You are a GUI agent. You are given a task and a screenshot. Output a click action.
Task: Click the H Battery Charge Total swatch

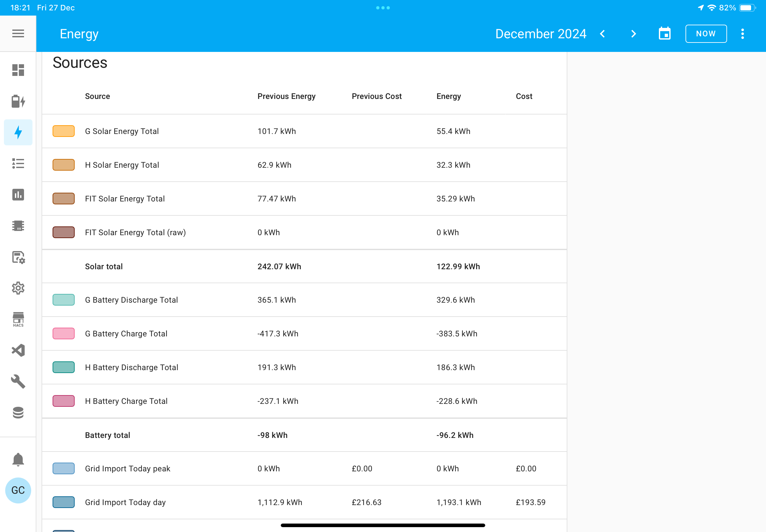(x=63, y=401)
